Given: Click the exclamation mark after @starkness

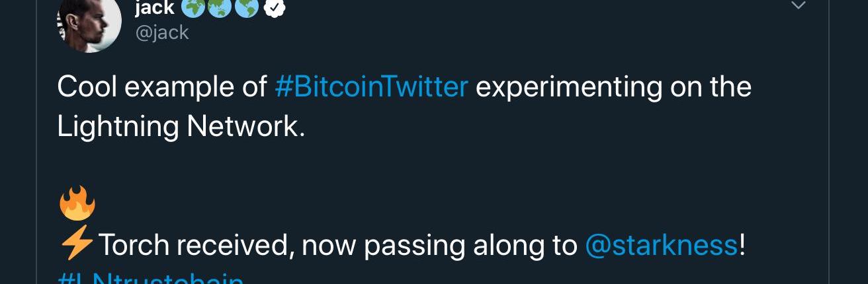Looking at the screenshot, I should pos(742,246).
